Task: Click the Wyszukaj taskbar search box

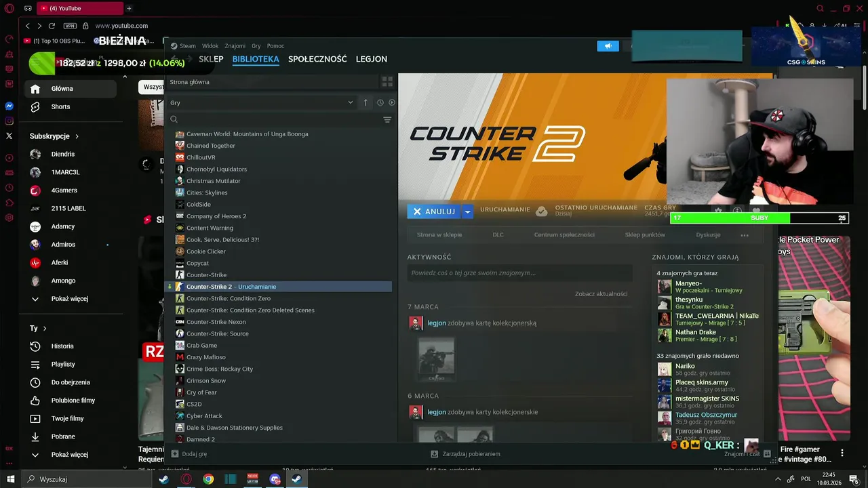Action: 87,479
